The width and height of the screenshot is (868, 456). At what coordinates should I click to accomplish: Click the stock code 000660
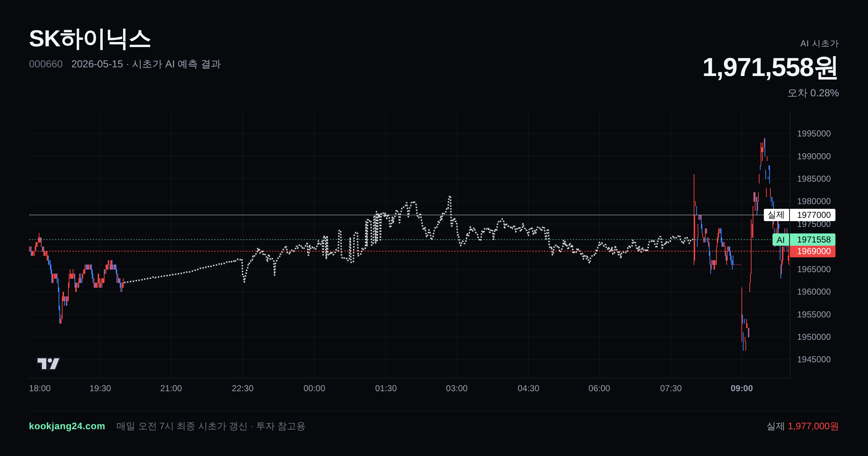click(46, 64)
